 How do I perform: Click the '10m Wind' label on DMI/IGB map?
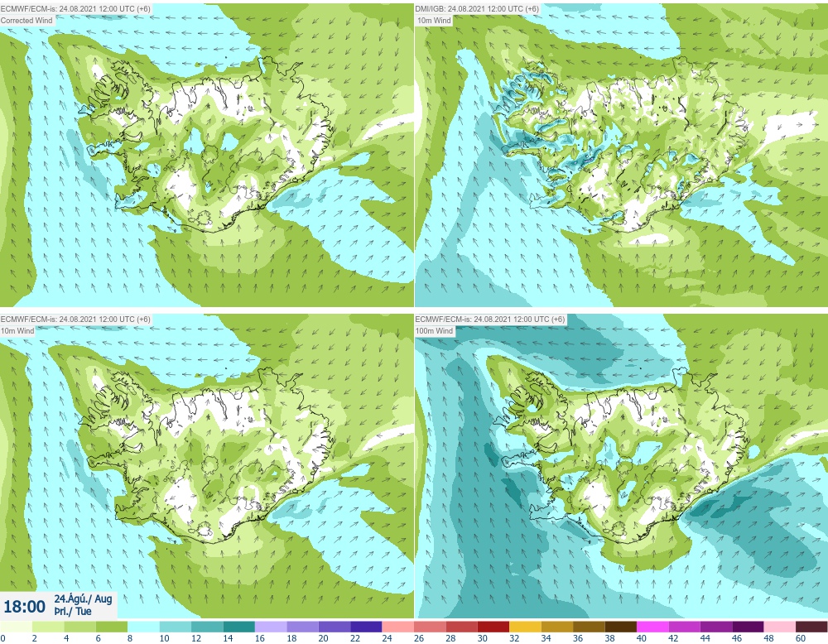coord(434,20)
